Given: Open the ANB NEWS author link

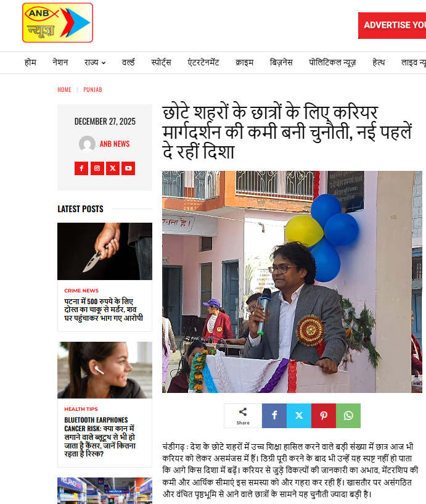Looking at the screenshot, I should pos(115,144).
